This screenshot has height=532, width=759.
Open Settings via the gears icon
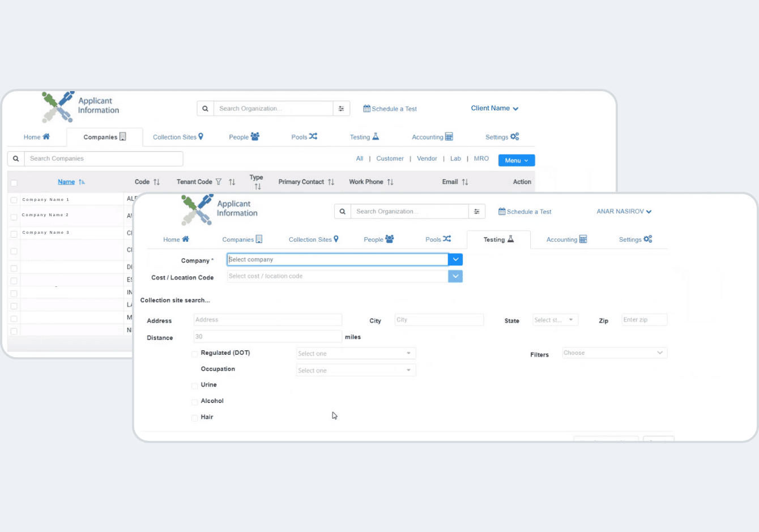click(x=649, y=239)
